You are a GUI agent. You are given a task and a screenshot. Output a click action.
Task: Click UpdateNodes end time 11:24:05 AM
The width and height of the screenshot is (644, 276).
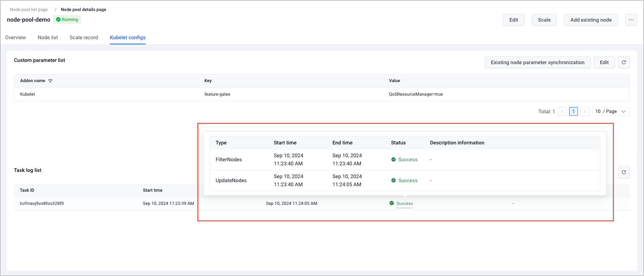click(x=347, y=184)
